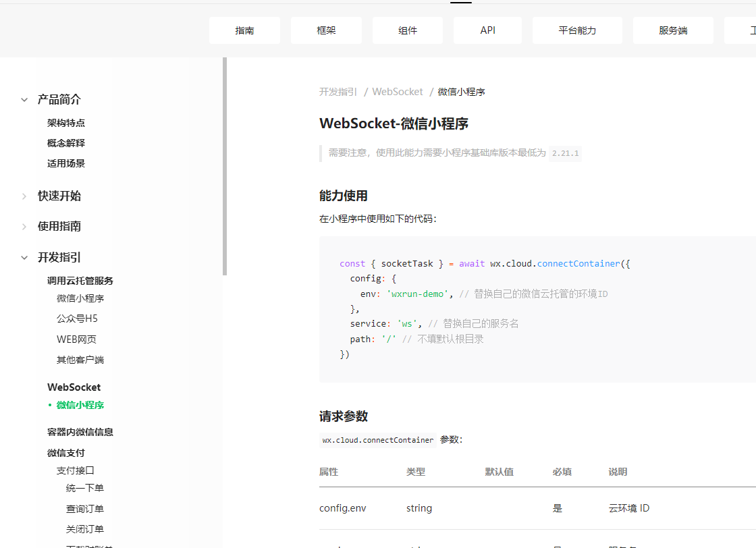The height and width of the screenshot is (548, 756).
Task: Open the WEB网页 page
Action: point(76,339)
